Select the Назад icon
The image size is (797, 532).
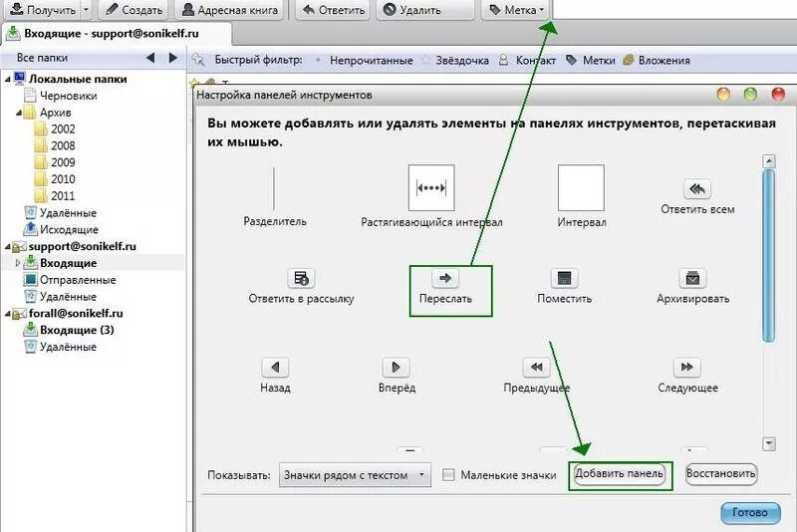pyautogui.click(x=275, y=368)
